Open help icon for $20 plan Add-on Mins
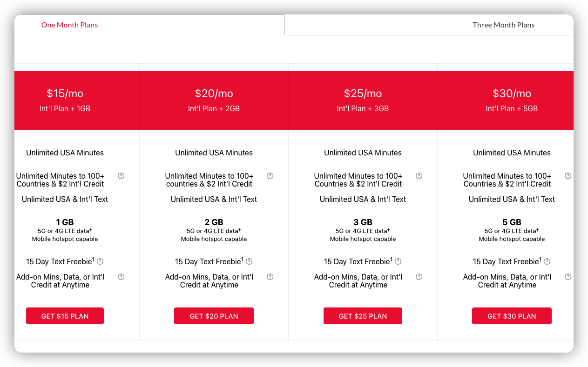588x367 pixels. pyautogui.click(x=270, y=277)
